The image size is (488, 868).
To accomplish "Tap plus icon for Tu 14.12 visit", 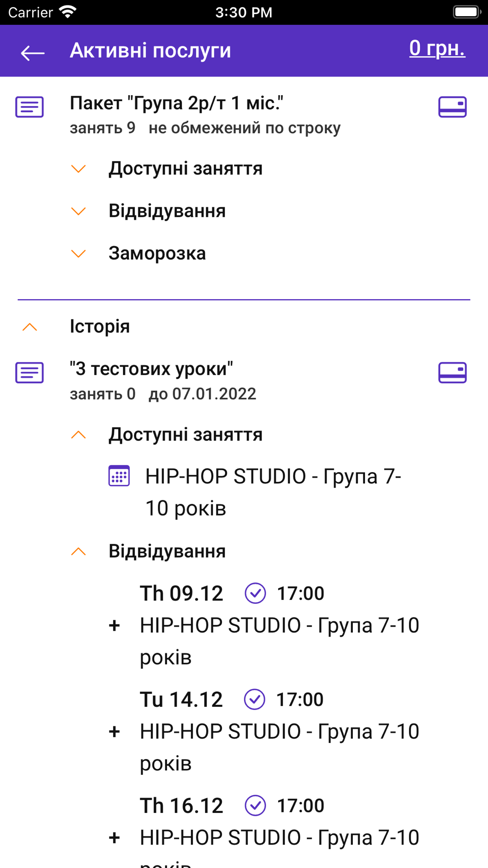I will pyautogui.click(x=114, y=731).
